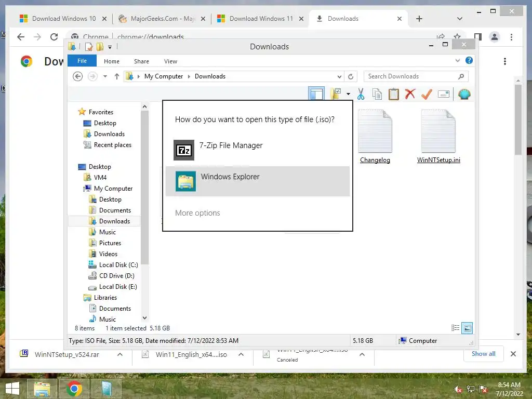Click the Paste clipboard icon
This screenshot has height=399, width=532.
pyautogui.click(x=394, y=94)
